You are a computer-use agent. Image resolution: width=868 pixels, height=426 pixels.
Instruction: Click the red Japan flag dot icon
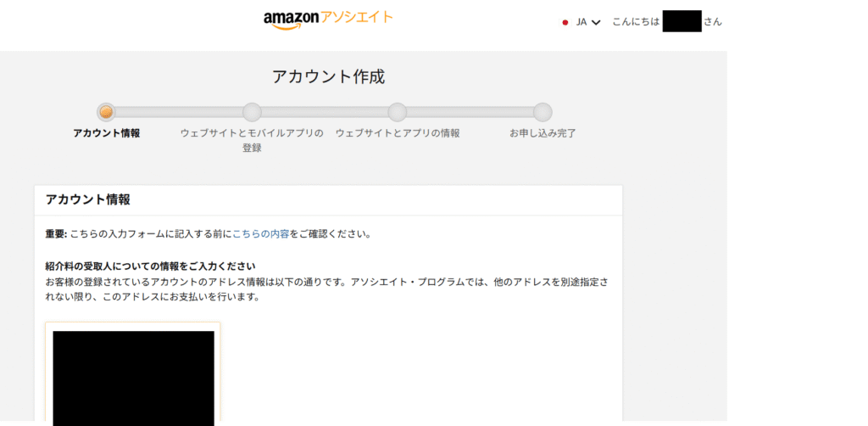click(x=565, y=22)
